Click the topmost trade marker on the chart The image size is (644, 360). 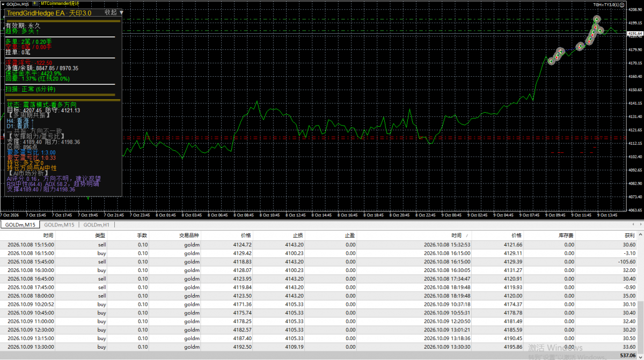pyautogui.click(x=596, y=19)
